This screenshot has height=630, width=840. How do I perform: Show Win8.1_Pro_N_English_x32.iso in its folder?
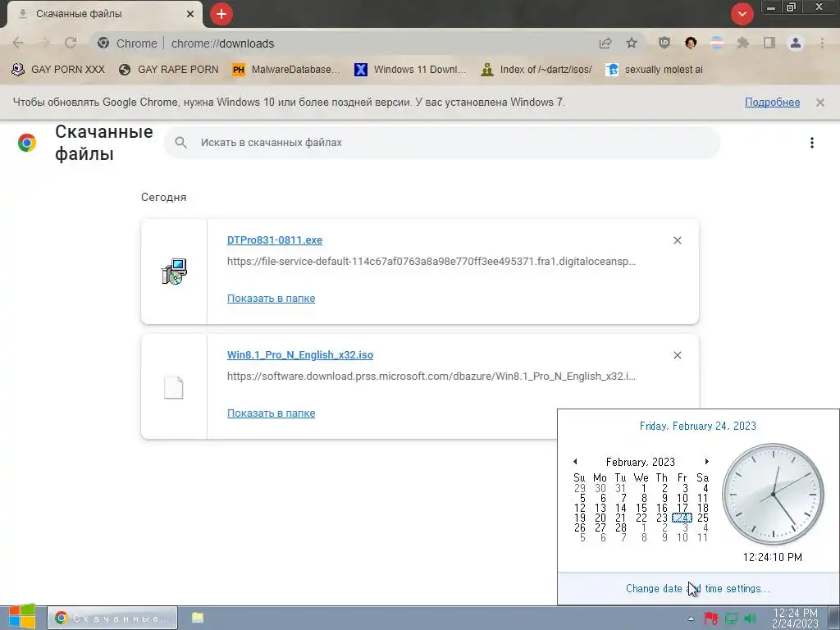pyautogui.click(x=271, y=413)
